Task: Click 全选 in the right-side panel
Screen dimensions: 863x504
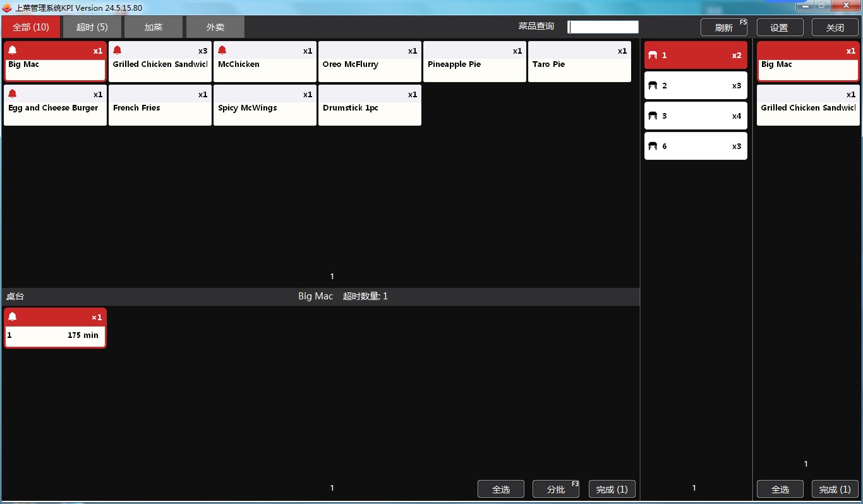Action: [x=780, y=489]
